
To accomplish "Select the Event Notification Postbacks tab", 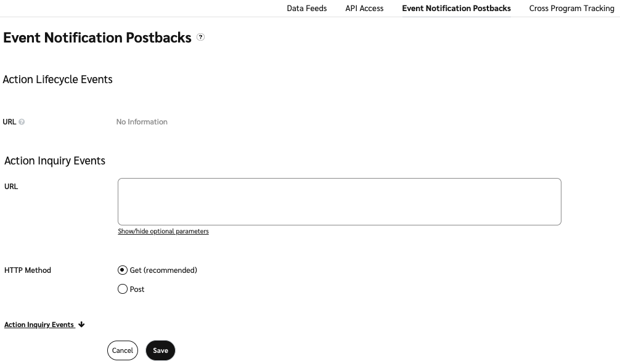I will pyautogui.click(x=456, y=9).
